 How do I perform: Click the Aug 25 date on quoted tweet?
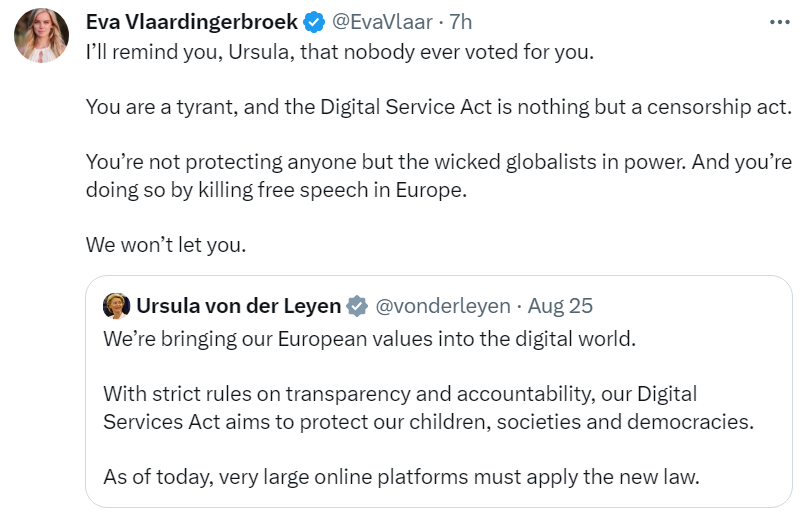[560, 306]
